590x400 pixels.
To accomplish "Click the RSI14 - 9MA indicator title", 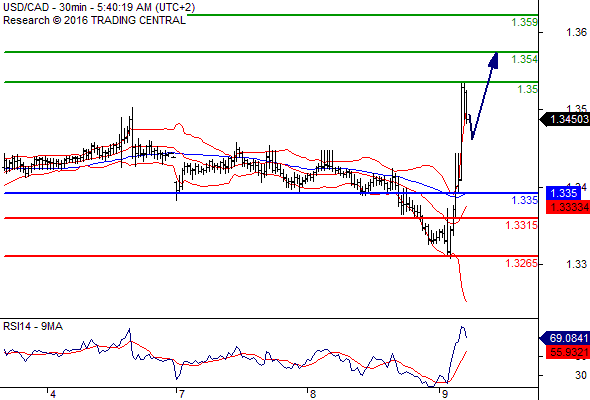I will tap(33, 326).
